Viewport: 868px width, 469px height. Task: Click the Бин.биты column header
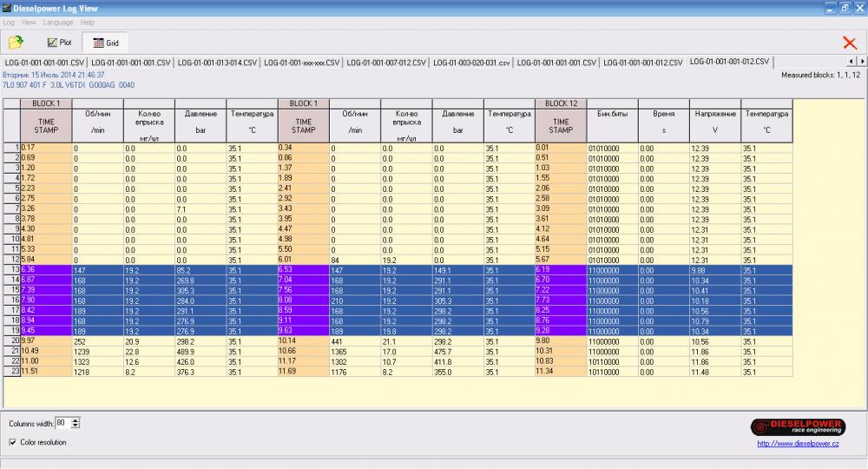[x=612, y=114]
